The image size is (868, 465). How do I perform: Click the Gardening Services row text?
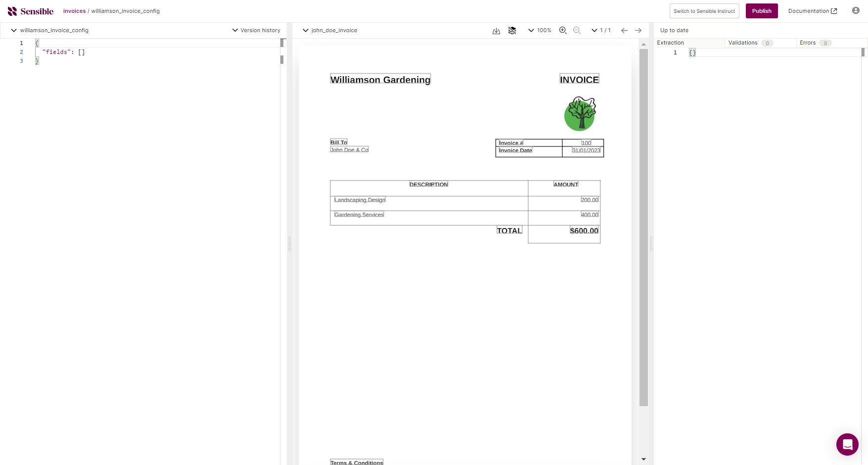[x=359, y=215]
